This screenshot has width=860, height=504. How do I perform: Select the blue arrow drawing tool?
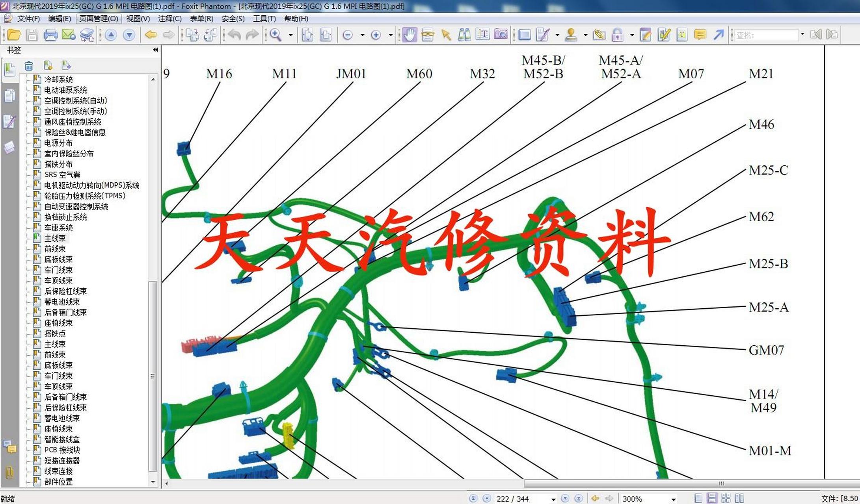pos(719,35)
